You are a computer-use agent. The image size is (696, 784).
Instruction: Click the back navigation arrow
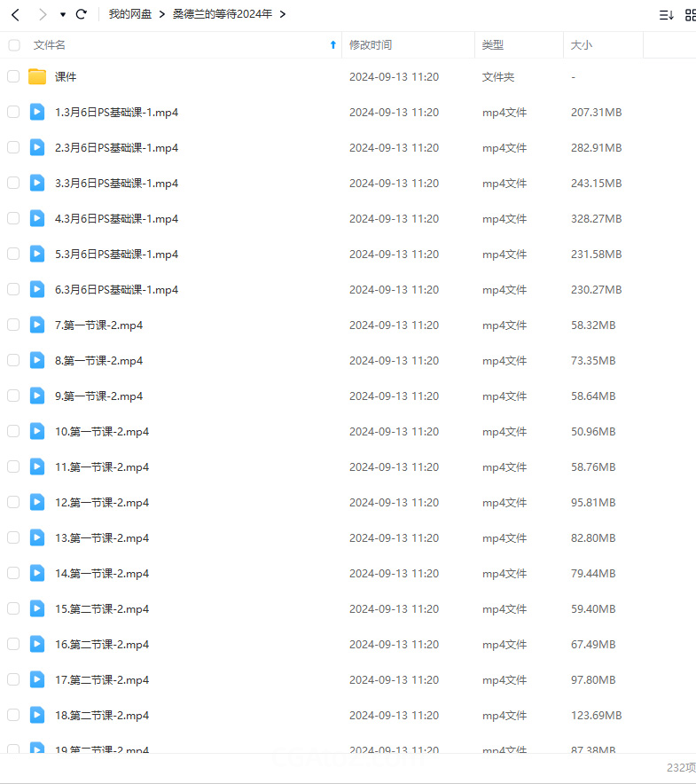pyautogui.click(x=16, y=14)
